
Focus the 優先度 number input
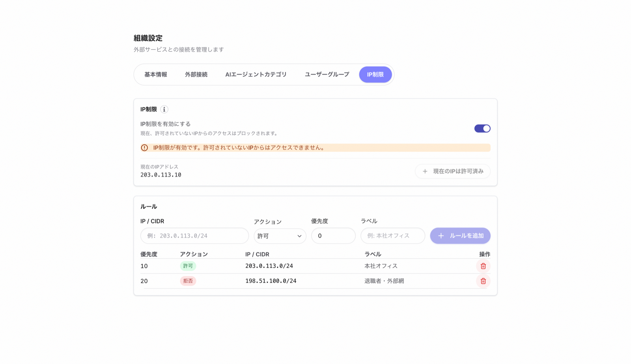333,236
